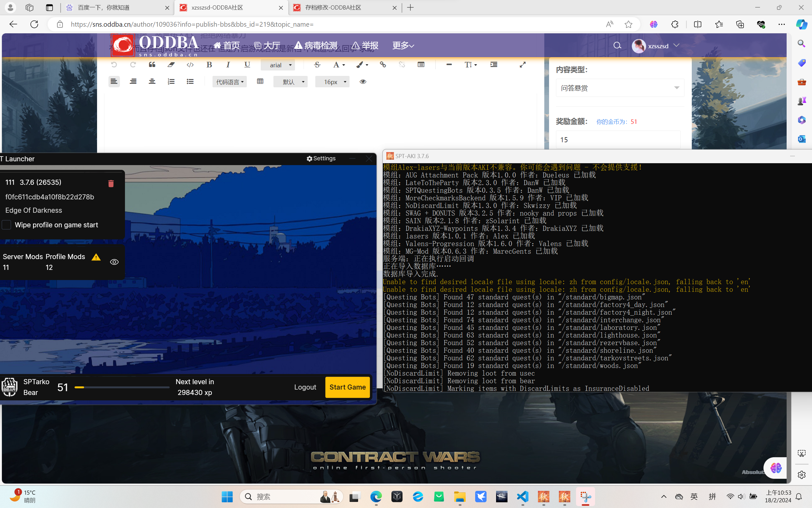
Task: Open the 问答悬赏 content type dropdown
Action: (x=620, y=88)
